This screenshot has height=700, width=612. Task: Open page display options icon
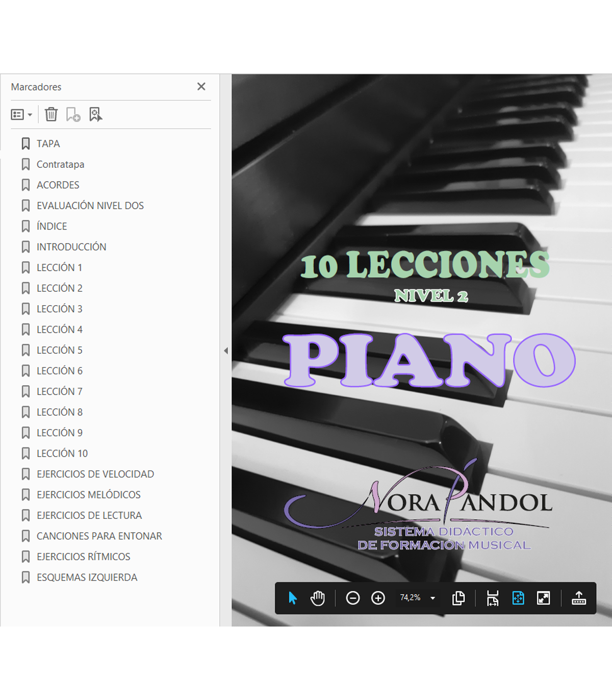click(458, 598)
